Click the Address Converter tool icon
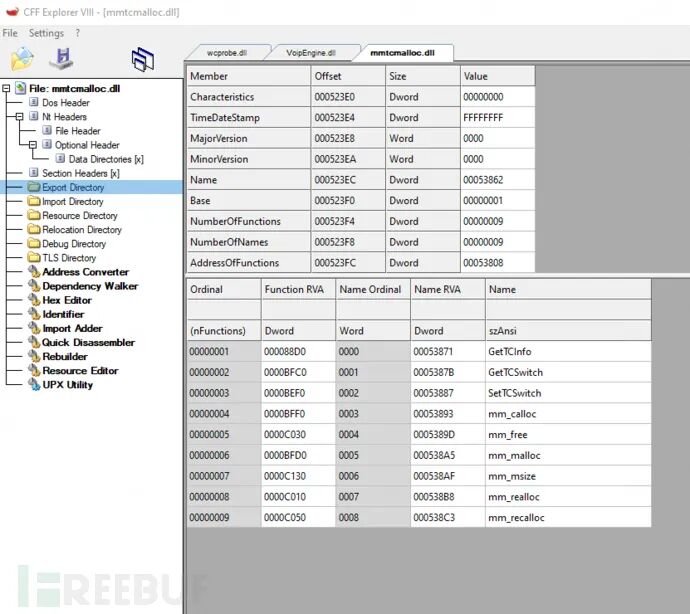 [34, 272]
